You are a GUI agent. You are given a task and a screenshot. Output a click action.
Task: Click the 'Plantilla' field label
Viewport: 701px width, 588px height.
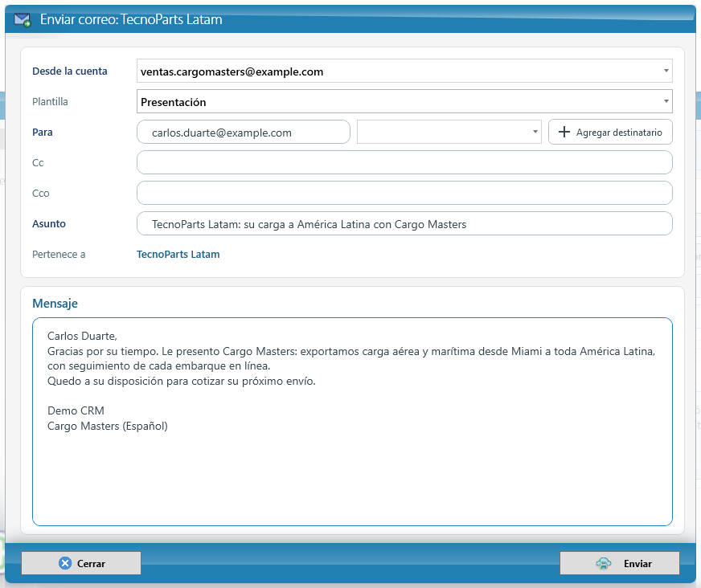tap(50, 101)
